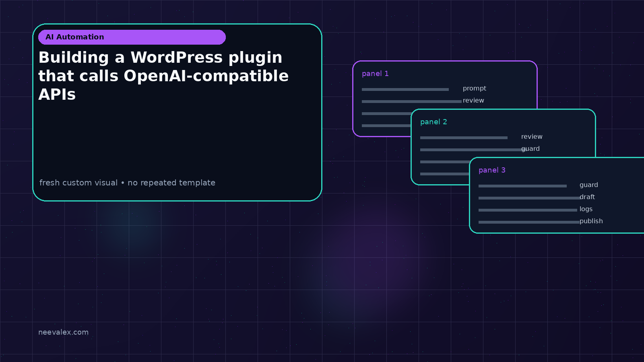Click the "draft" label in panel 3
Viewport: 644px width, 362px height.
point(587,197)
